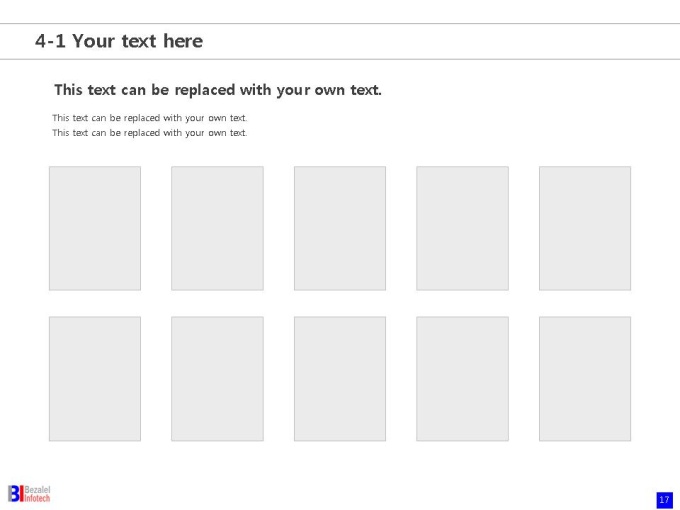
Task: Click the word 'Bezalel' in the logo
Action: 37,490
